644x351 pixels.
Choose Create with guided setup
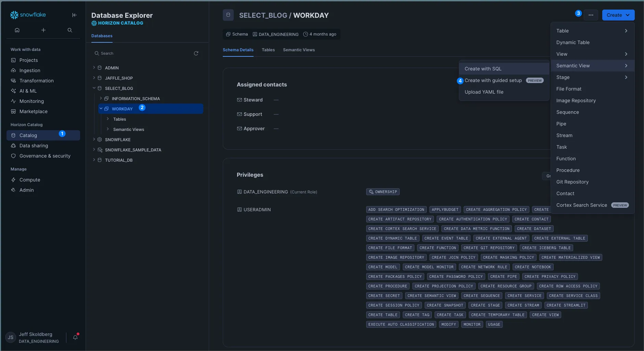click(504, 80)
